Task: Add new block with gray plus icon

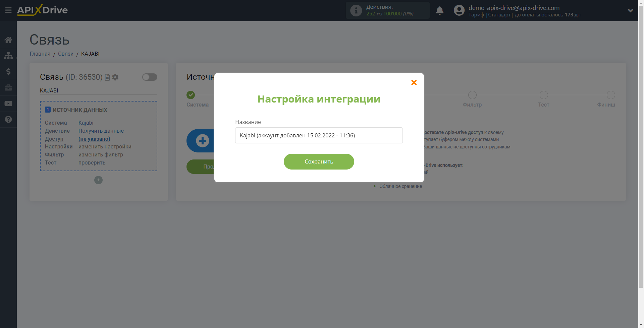Action: (x=98, y=180)
